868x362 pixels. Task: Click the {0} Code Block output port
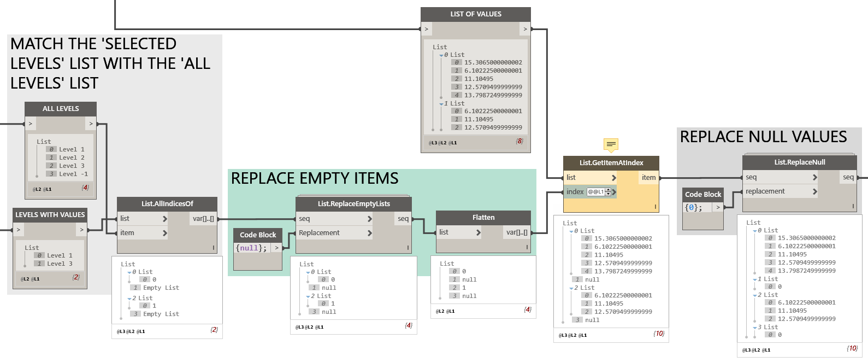(718, 207)
